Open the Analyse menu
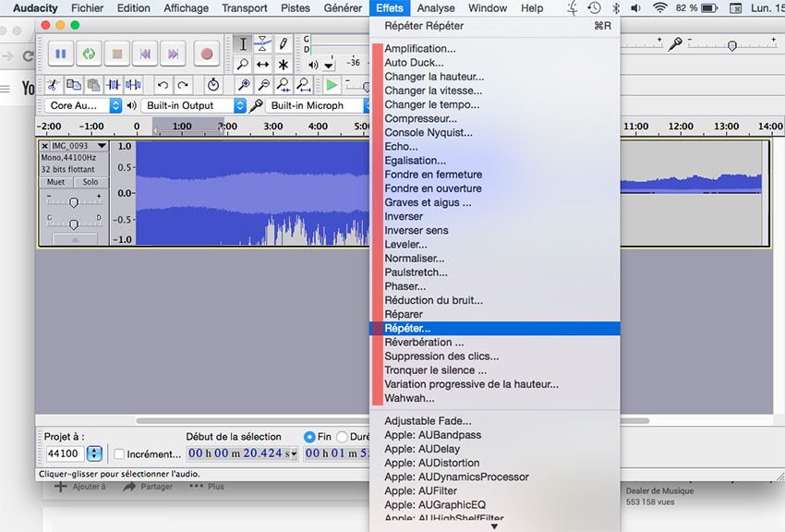This screenshot has width=785, height=532. click(436, 8)
